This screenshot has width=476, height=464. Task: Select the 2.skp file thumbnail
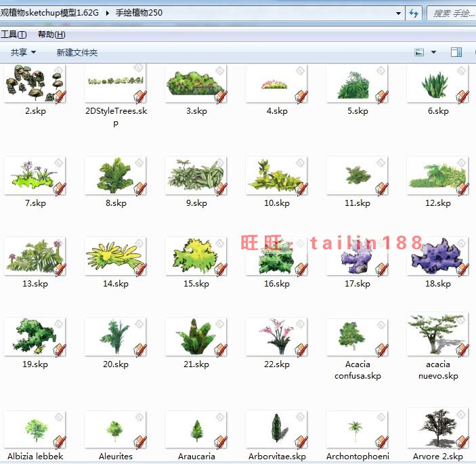tap(35, 83)
